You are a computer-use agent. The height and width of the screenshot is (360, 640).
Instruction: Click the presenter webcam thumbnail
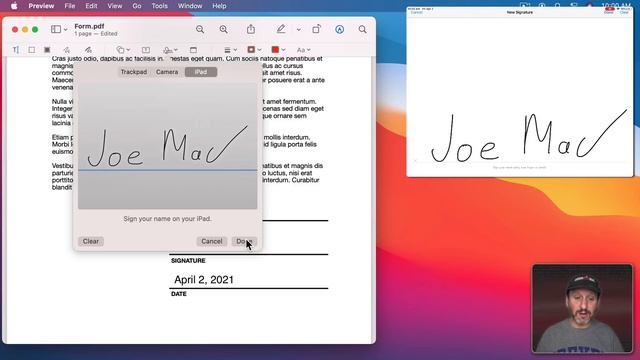(582, 308)
